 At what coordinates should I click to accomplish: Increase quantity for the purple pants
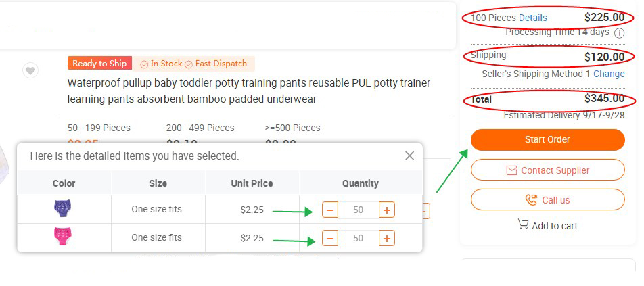click(x=386, y=210)
